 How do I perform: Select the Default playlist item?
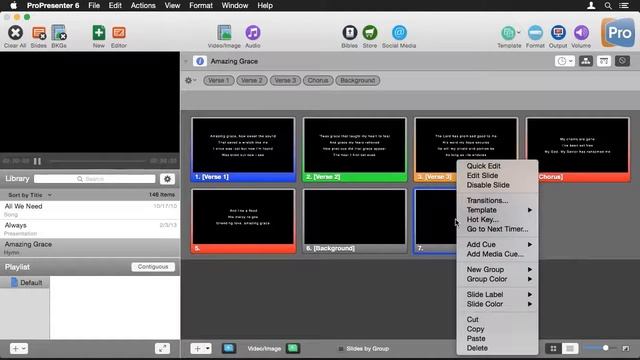coord(26,282)
